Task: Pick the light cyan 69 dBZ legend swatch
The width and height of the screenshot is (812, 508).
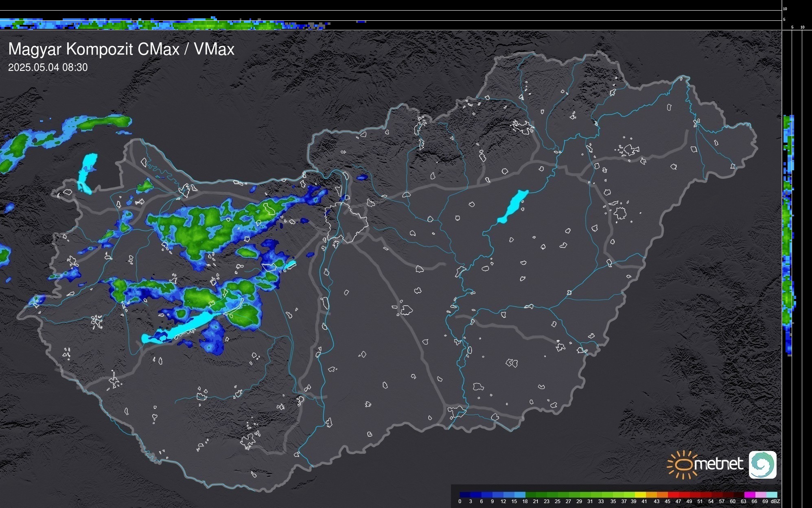Action: (771, 495)
